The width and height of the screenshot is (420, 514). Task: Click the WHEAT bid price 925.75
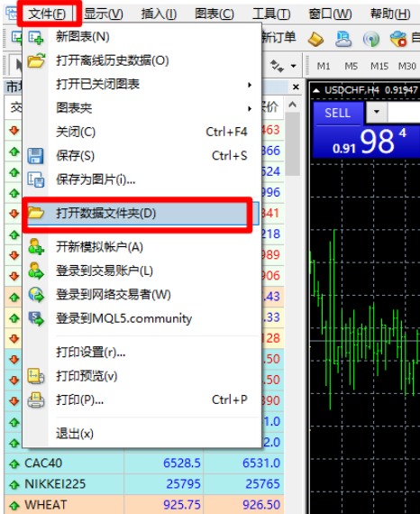point(182,505)
